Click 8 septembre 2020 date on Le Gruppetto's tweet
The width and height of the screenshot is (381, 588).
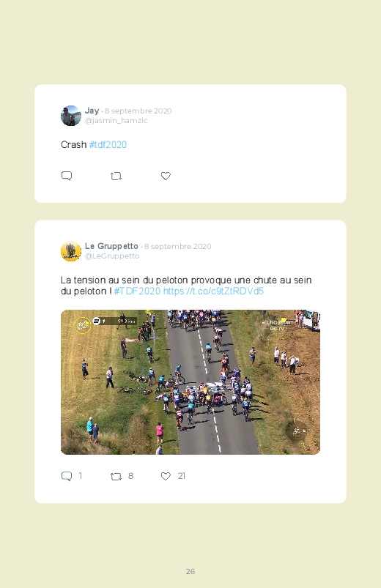click(x=177, y=246)
